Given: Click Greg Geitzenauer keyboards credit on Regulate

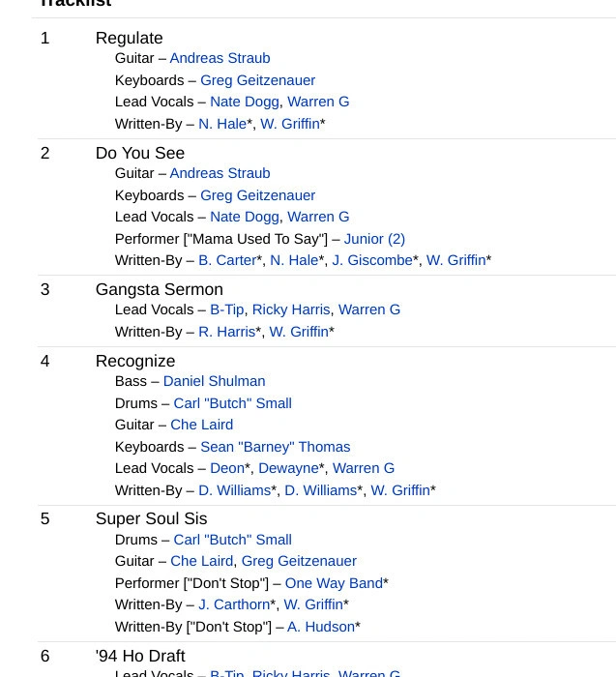Looking at the screenshot, I should [257, 80].
